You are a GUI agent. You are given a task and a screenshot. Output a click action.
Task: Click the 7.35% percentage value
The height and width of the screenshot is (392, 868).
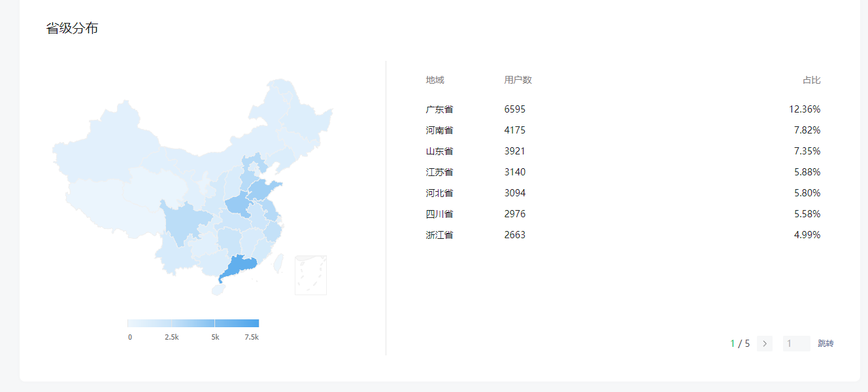point(807,151)
